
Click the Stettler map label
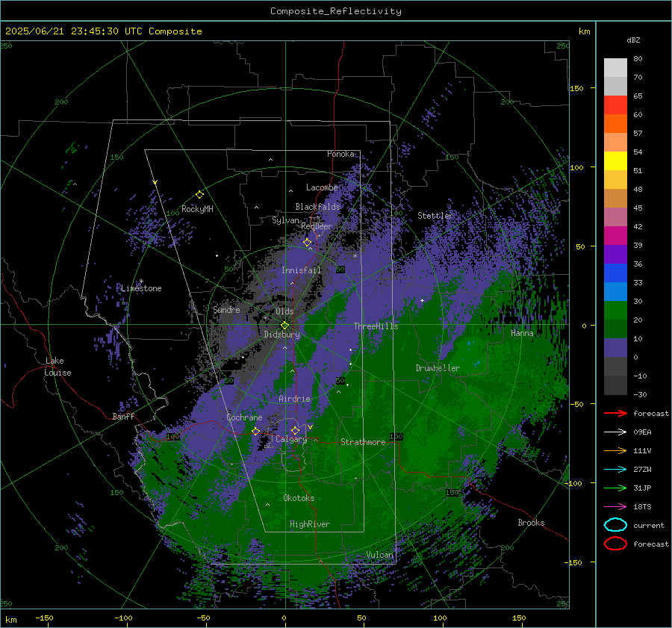(435, 216)
